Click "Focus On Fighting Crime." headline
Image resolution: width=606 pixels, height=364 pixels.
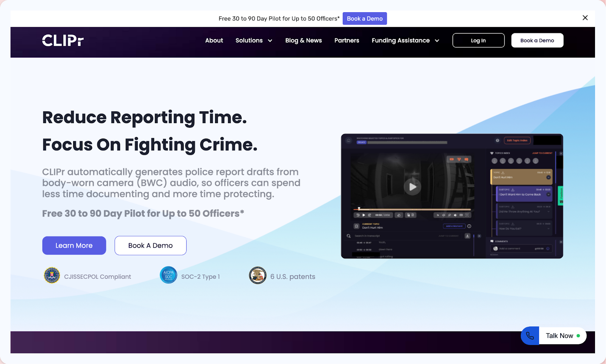point(150,145)
